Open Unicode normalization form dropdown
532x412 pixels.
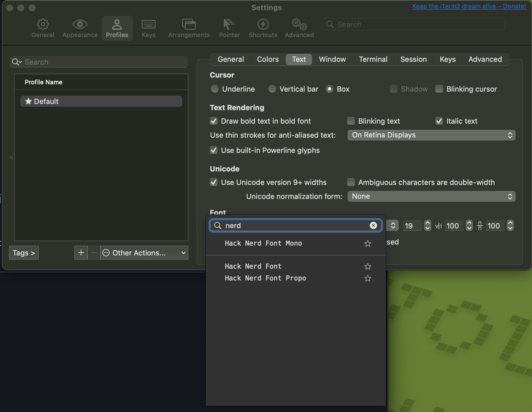(x=431, y=196)
